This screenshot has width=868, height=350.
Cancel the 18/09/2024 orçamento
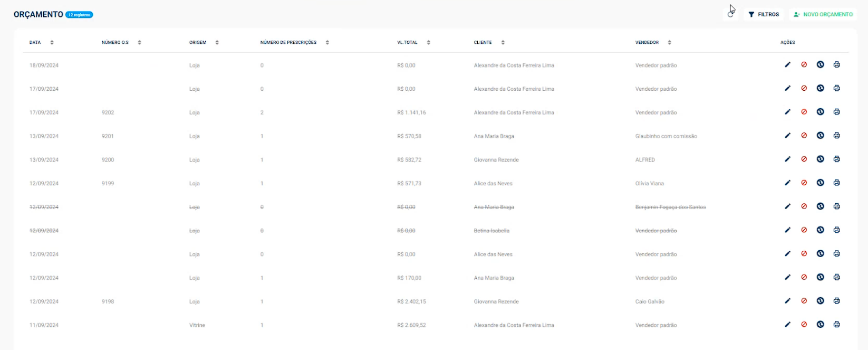tap(804, 64)
